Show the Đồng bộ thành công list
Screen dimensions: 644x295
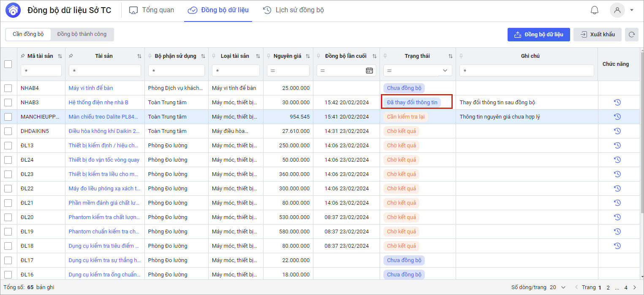click(82, 34)
